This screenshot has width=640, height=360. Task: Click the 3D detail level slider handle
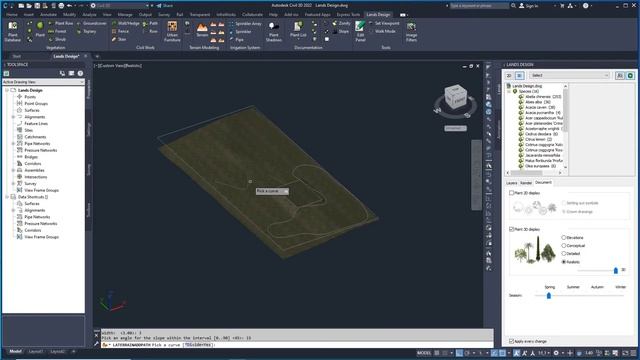[616, 270]
